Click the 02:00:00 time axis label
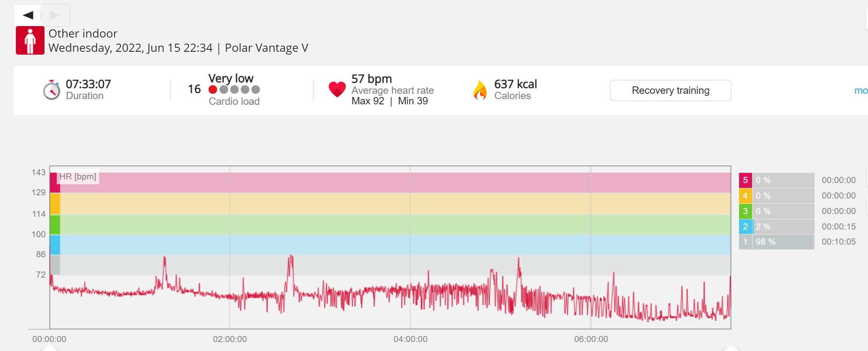Viewport: 868px width, 351px height. (230, 339)
